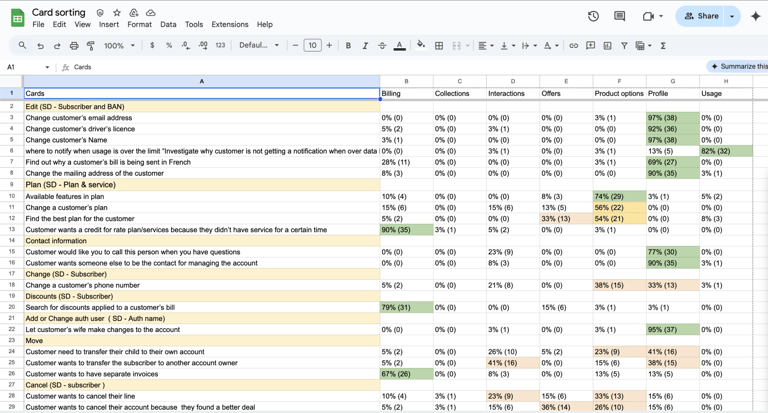Viewport: 768px width, 413px height.
Task: Select the paint format tool
Action: (x=91, y=46)
